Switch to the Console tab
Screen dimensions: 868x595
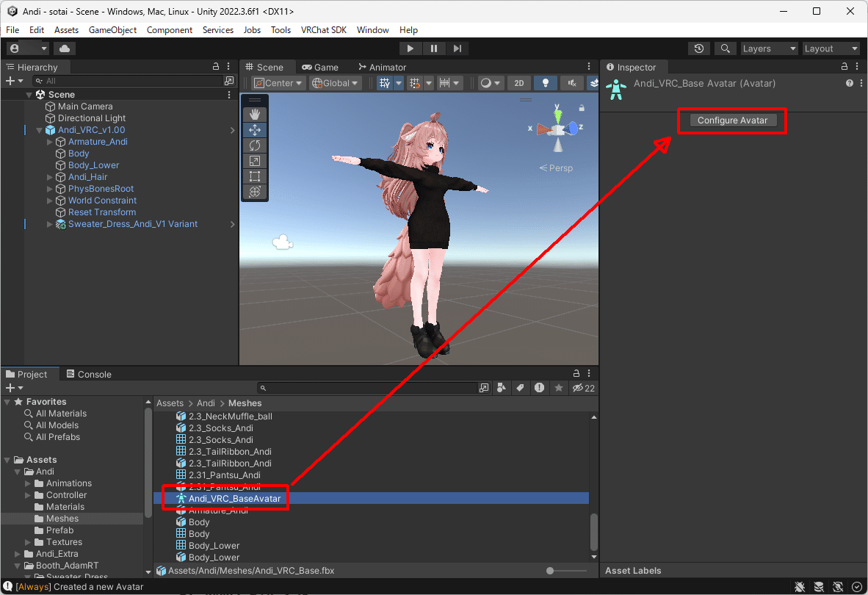(x=89, y=374)
